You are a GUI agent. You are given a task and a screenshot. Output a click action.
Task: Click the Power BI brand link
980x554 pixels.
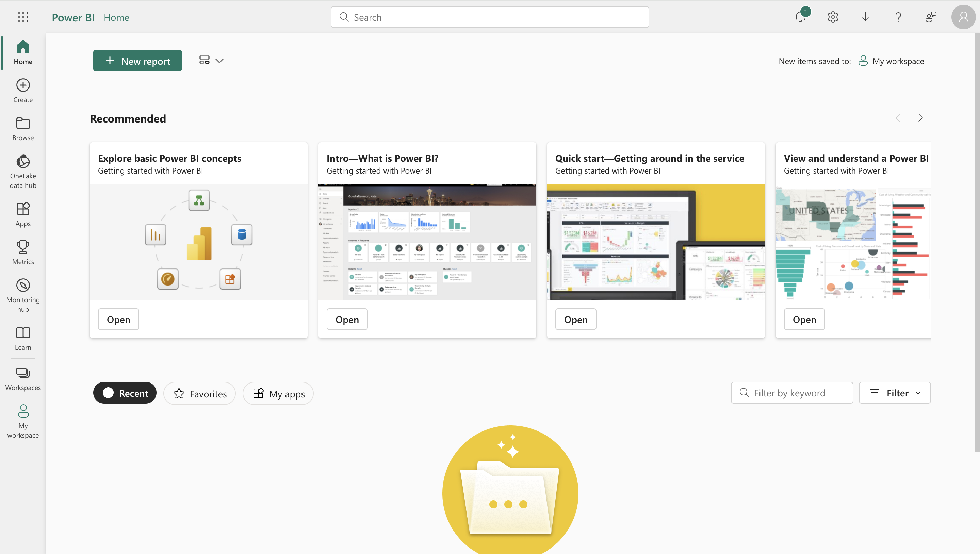coord(73,17)
